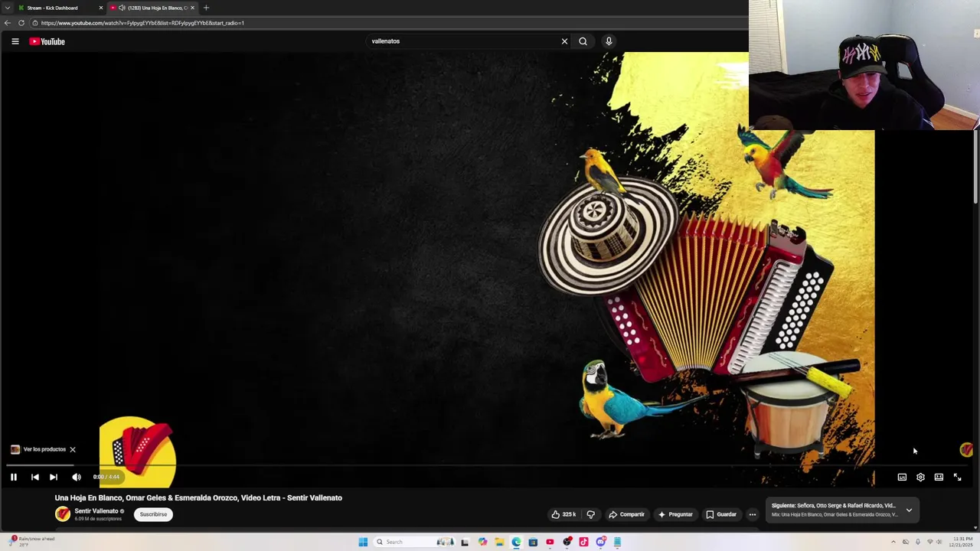Viewport: 980px width, 551px height.
Task: Go back in browser history
Action: (x=7, y=23)
